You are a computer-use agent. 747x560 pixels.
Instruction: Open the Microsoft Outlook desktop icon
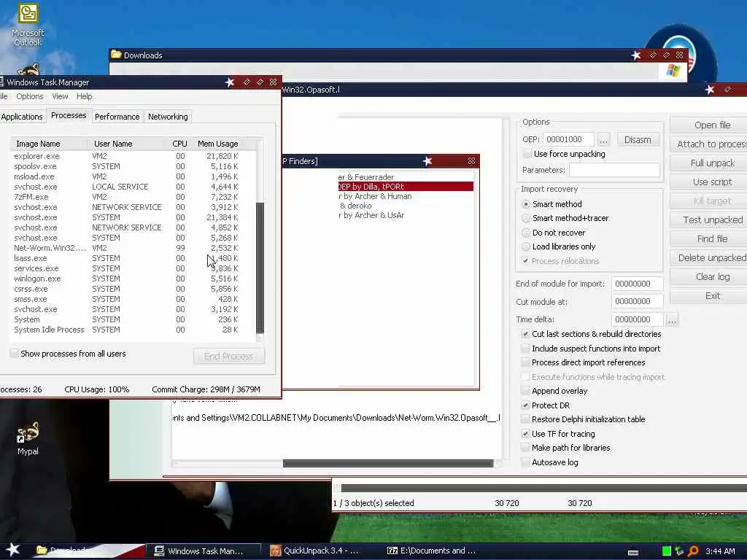click(x=28, y=25)
